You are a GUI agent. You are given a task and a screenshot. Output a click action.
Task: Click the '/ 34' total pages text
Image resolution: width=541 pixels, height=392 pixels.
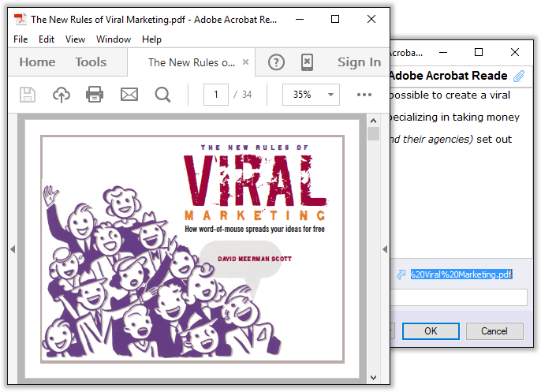click(243, 94)
